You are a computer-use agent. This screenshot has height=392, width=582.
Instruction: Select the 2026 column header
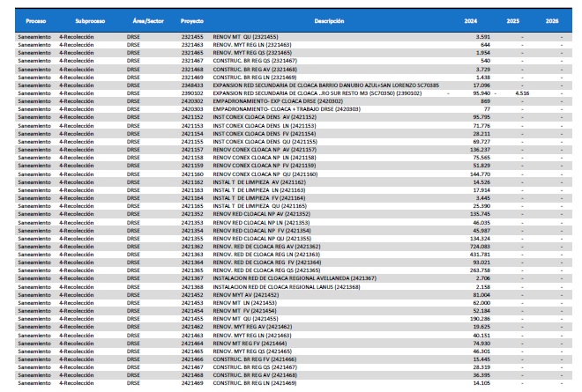coord(552,19)
